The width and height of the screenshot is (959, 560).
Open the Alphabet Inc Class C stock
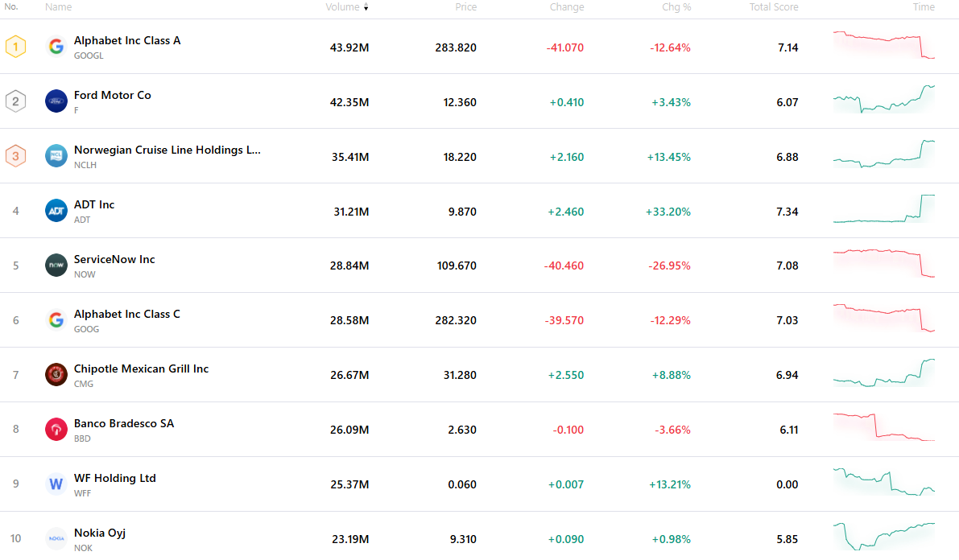click(127, 314)
